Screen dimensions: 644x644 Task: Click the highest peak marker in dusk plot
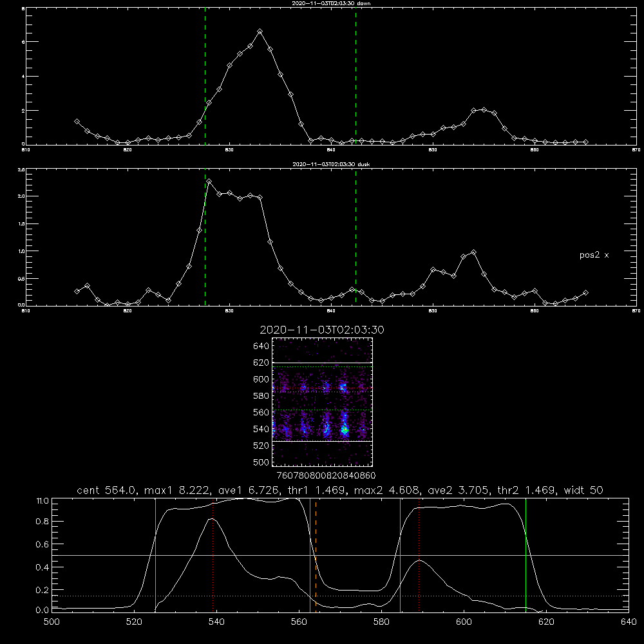tap(209, 181)
